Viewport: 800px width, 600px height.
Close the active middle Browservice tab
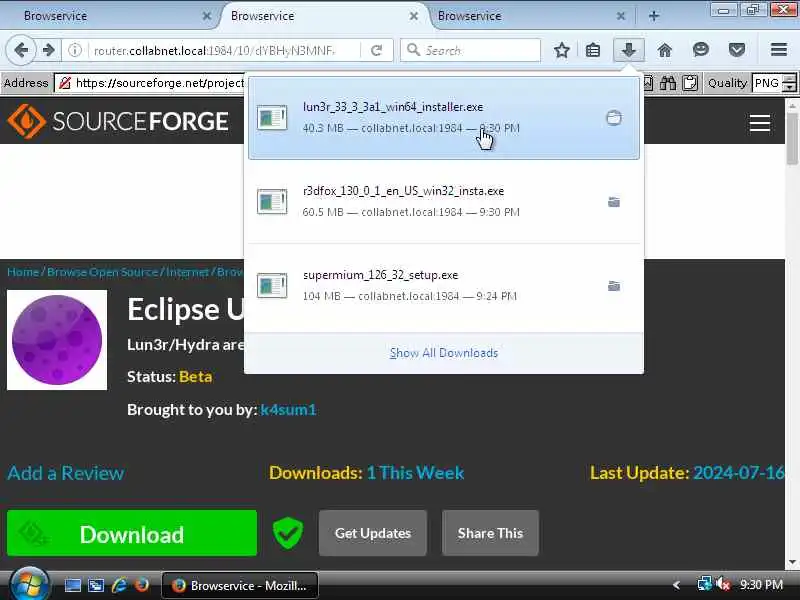point(414,16)
